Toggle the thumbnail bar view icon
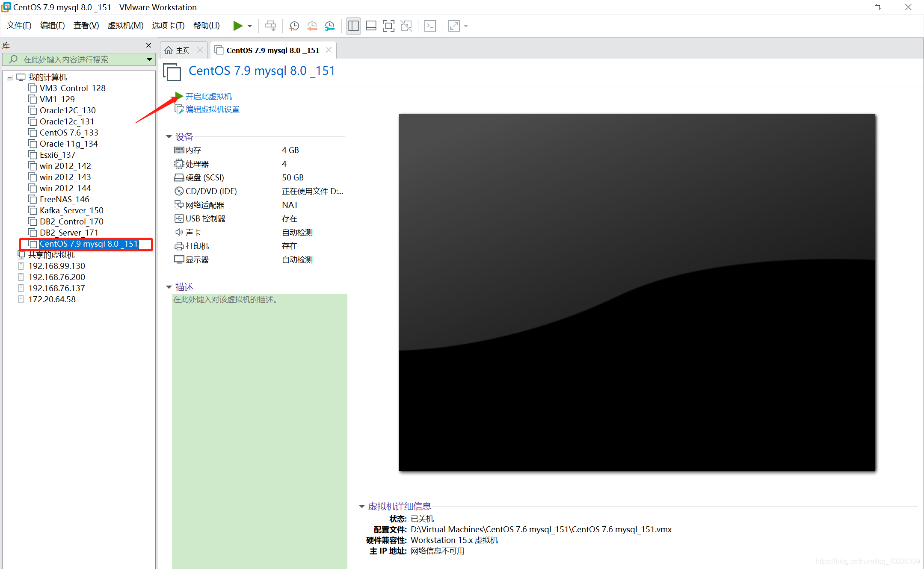This screenshot has height=569, width=924. (x=371, y=26)
